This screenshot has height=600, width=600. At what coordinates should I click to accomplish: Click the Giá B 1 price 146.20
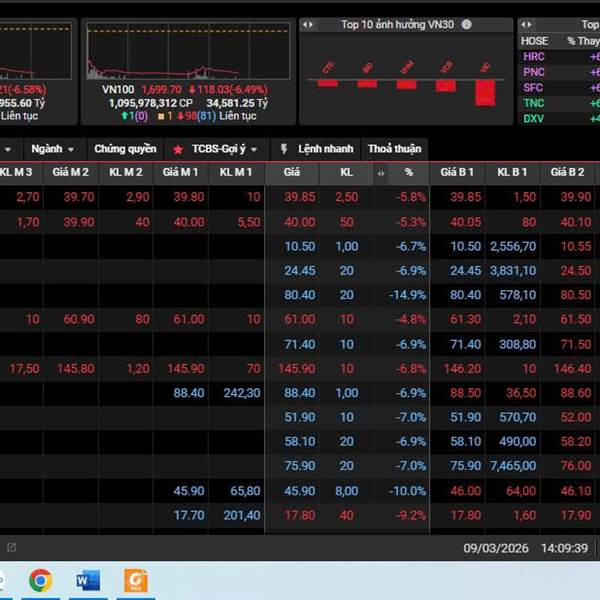[462, 369]
